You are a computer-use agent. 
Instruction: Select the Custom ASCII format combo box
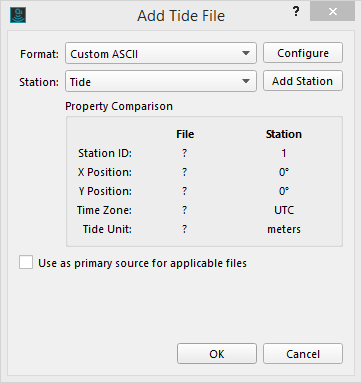pos(161,53)
